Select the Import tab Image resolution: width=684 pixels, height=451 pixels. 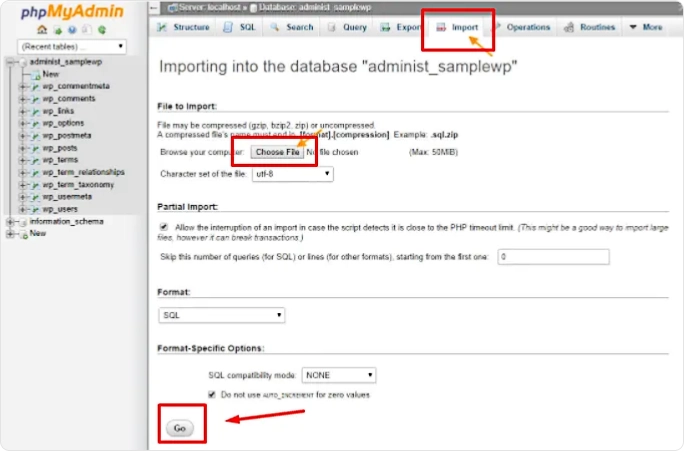pos(458,27)
